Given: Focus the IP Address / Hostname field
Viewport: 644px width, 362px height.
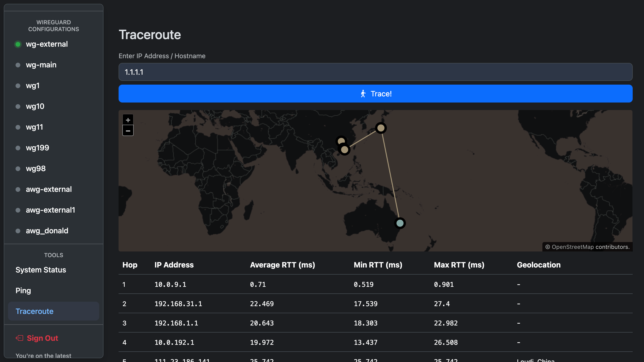Looking at the screenshot, I should click(375, 72).
